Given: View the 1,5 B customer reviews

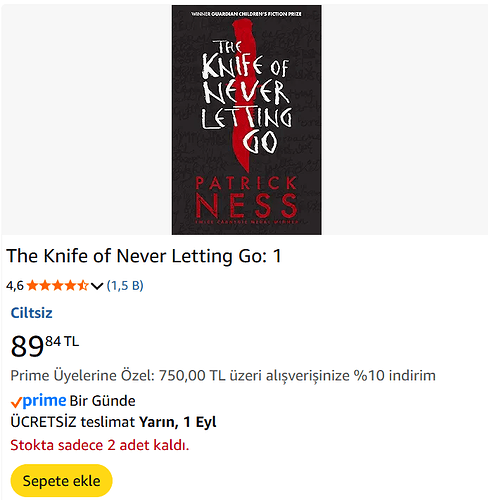Looking at the screenshot, I should [125, 286].
